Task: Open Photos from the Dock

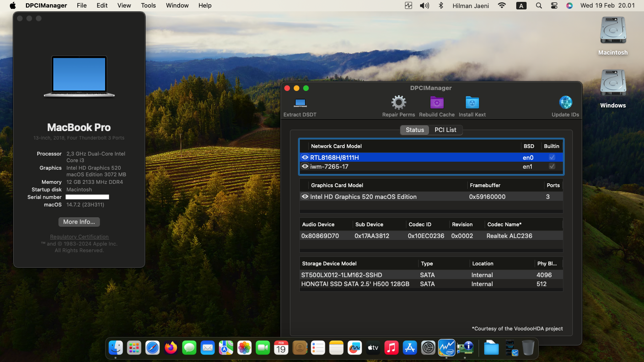Action: (x=244, y=348)
